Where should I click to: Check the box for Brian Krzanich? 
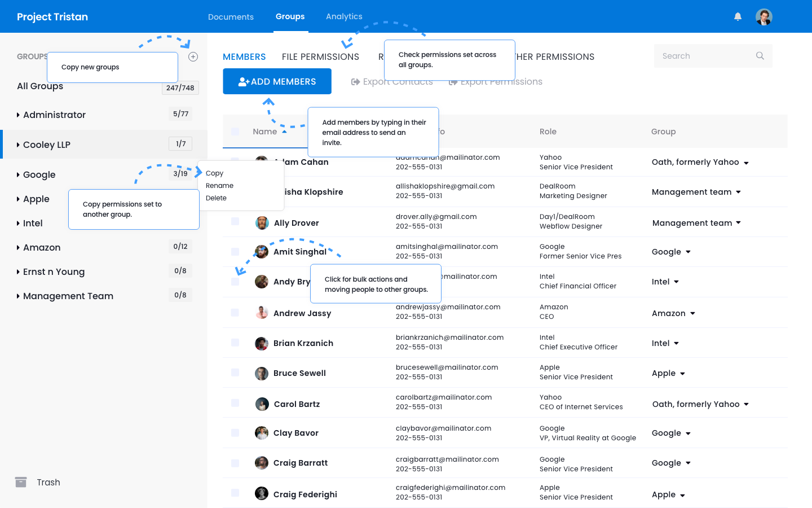point(235,343)
